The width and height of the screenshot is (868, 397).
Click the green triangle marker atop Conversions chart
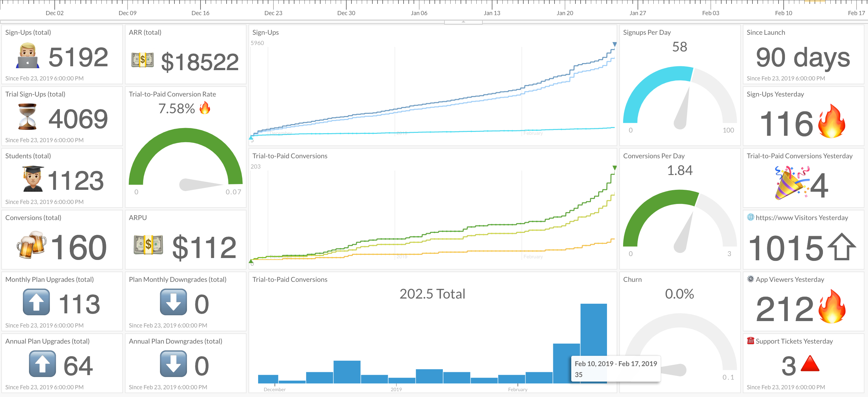(x=615, y=168)
